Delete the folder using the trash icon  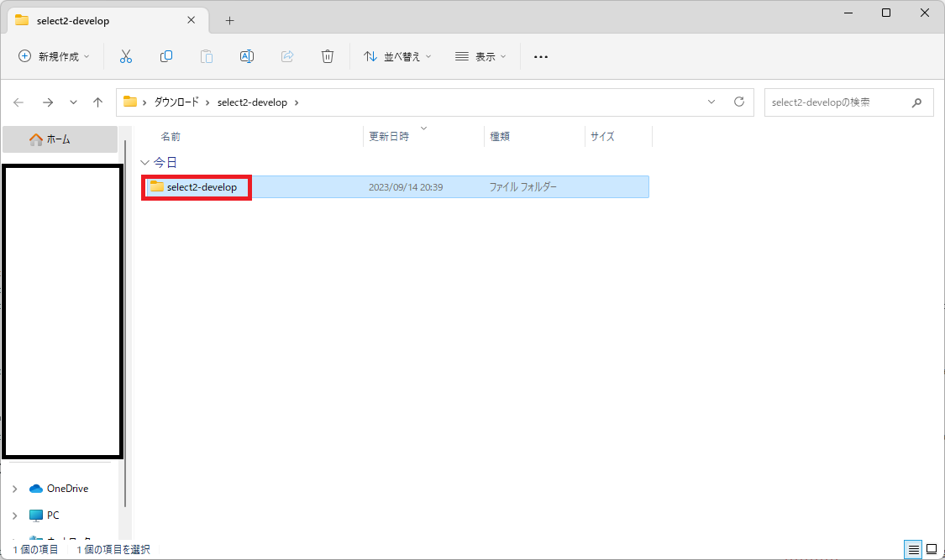click(x=327, y=56)
